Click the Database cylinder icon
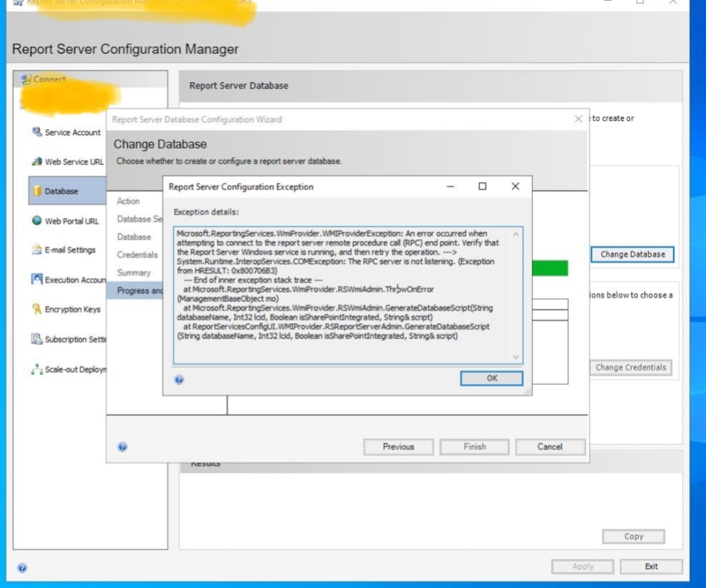 [x=37, y=191]
